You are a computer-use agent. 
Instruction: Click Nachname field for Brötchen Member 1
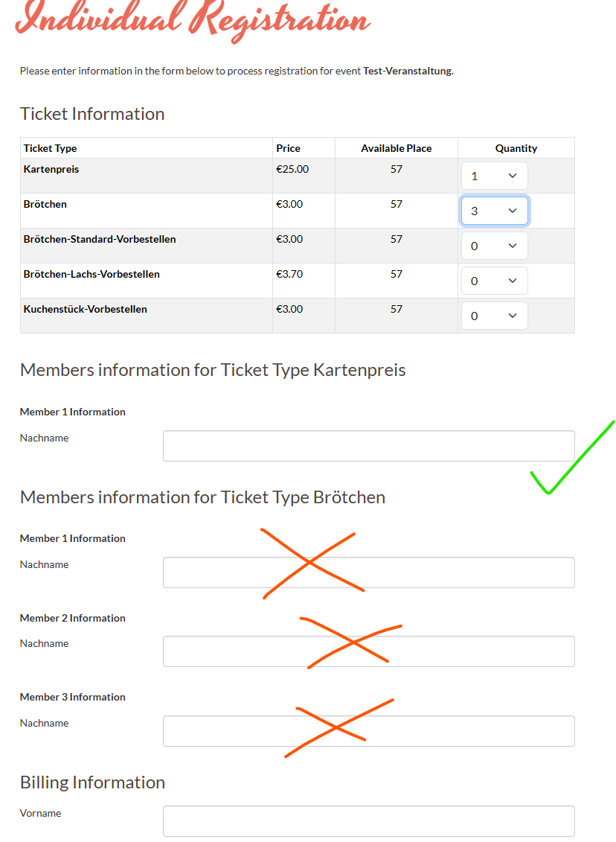[x=368, y=573]
